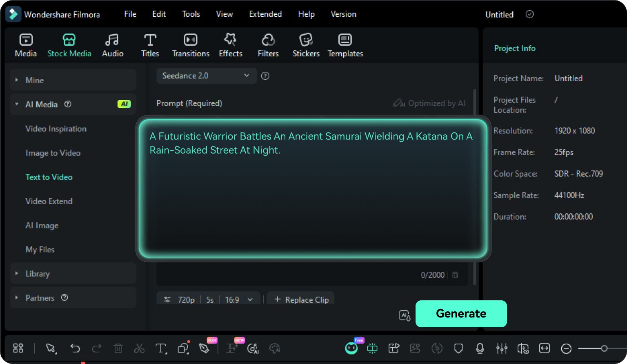Open the Help menu

[x=306, y=14]
